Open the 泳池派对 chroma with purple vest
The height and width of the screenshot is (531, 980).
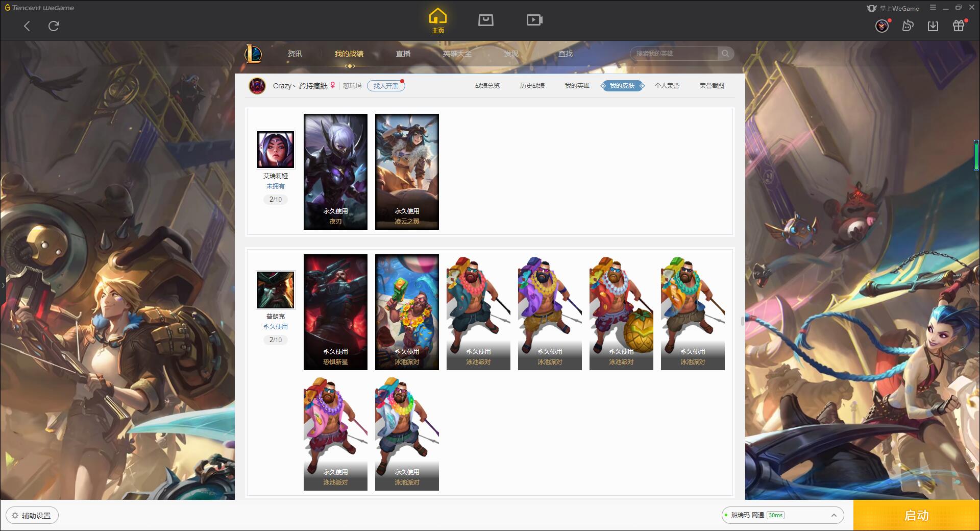pos(550,312)
